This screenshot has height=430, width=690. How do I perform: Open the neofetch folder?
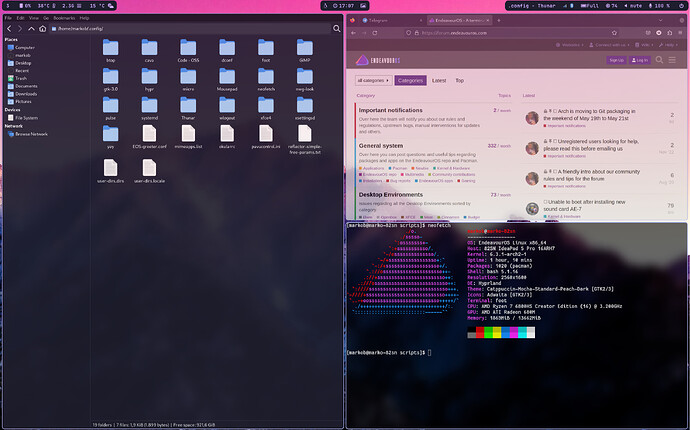pyautogui.click(x=266, y=80)
